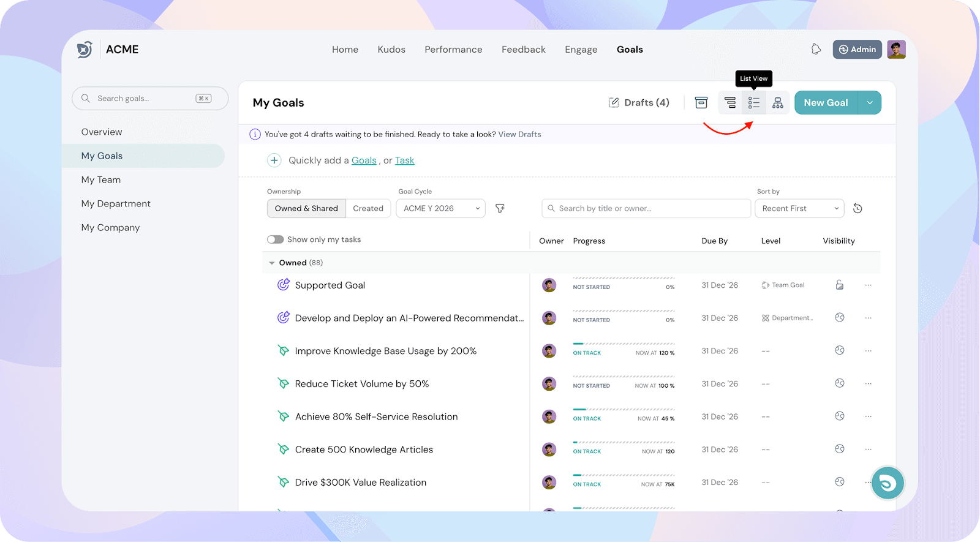Viewport: 980px width, 542px height.
Task: Click the New Goal button
Action: point(826,103)
